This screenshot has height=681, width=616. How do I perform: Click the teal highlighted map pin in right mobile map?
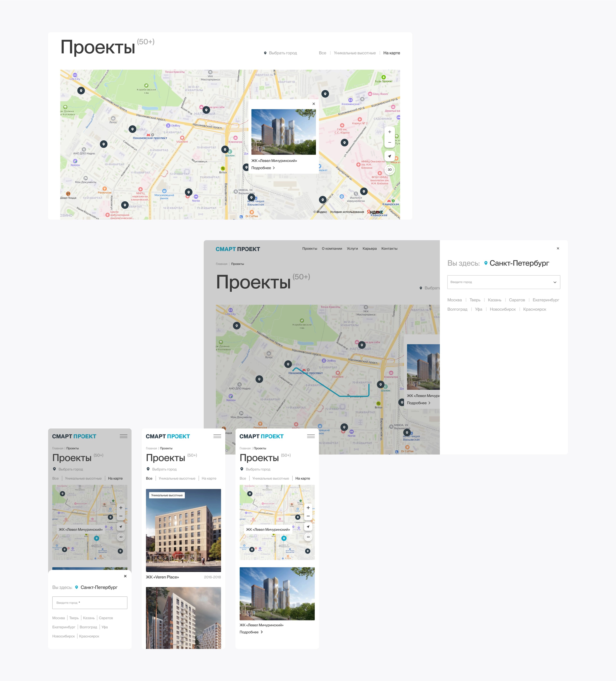(x=284, y=538)
